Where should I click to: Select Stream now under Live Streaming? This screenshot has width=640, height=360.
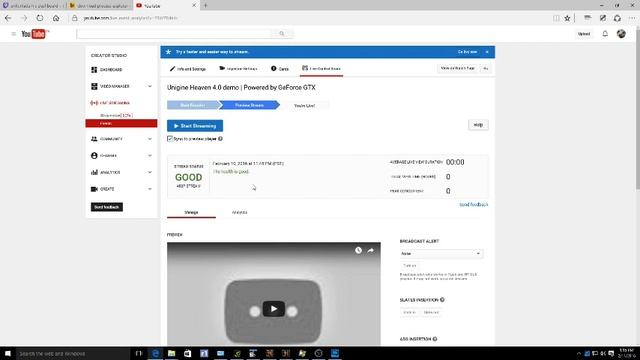point(116,116)
